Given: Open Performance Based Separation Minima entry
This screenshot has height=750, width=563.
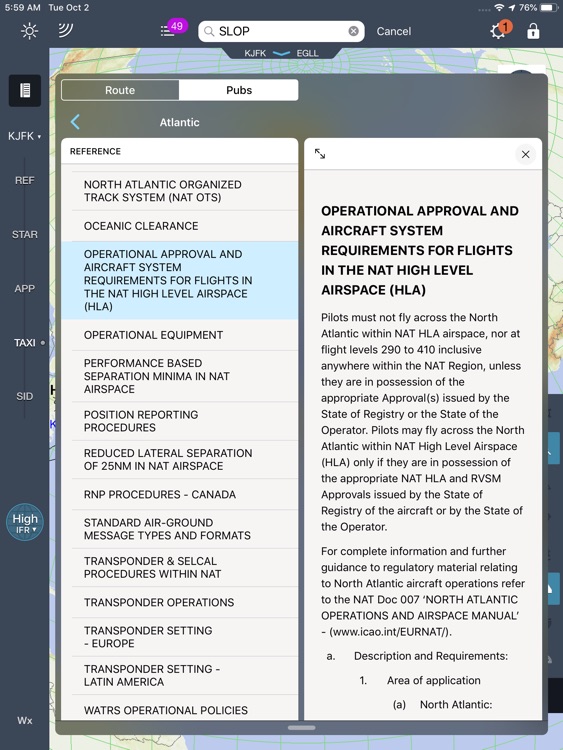Looking at the screenshot, I should (x=180, y=376).
